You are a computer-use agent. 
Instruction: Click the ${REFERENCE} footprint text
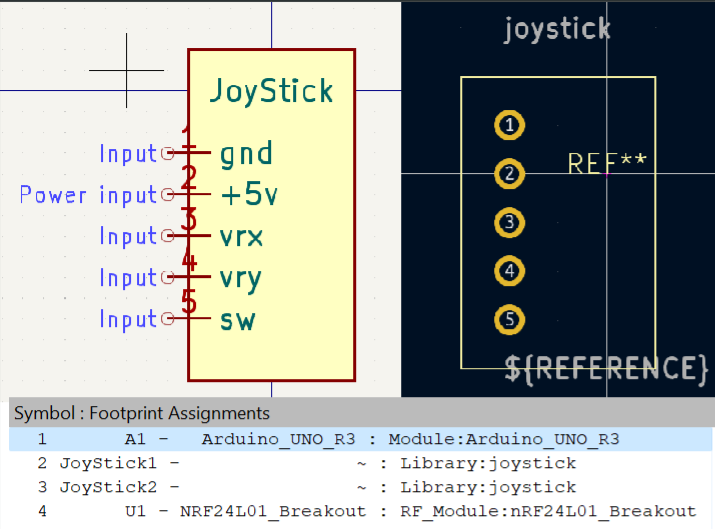coord(606,369)
